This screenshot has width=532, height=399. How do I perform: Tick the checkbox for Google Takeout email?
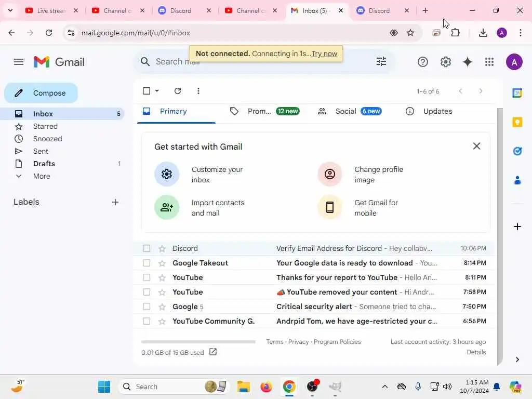coord(147,263)
